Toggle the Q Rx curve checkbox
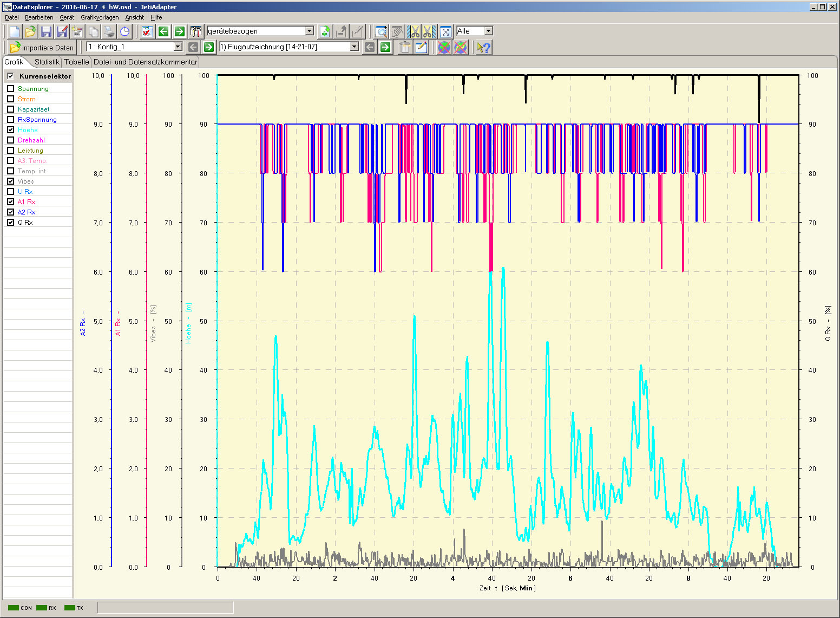This screenshot has width=840, height=618. (x=10, y=223)
